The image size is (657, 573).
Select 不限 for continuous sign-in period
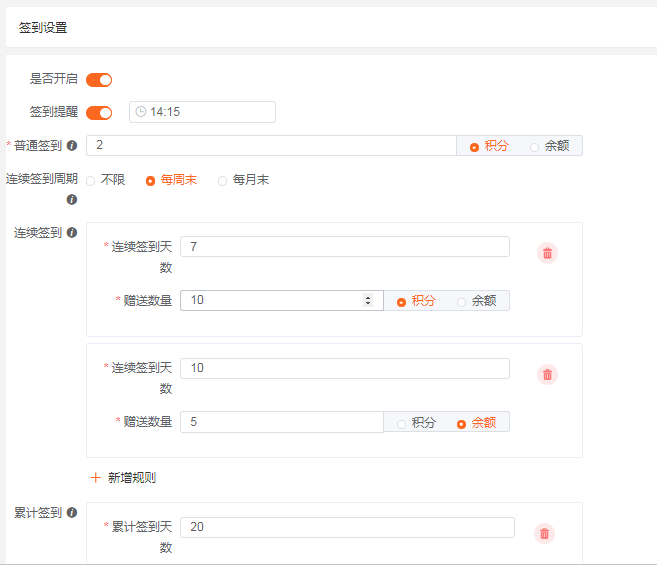click(106, 180)
